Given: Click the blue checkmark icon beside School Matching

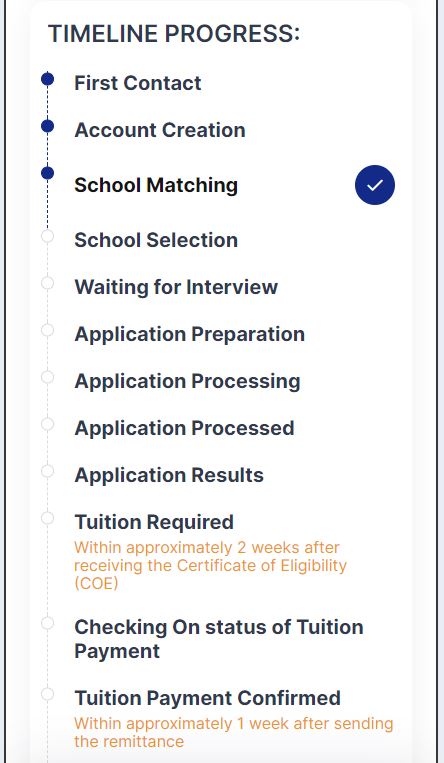Looking at the screenshot, I should pyautogui.click(x=375, y=185).
